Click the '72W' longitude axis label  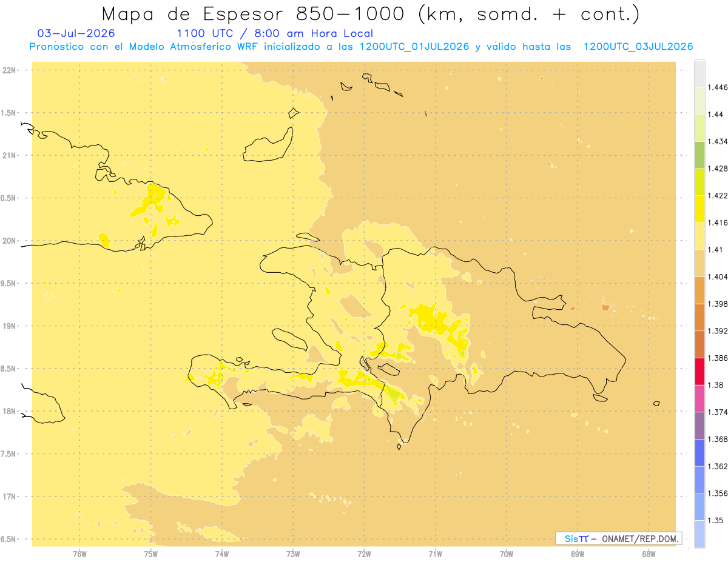pyautogui.click(x=364, y=553)
